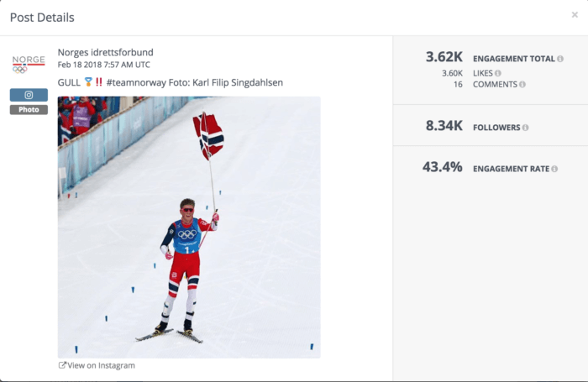
Task: Click the info icon next to Likes
Action: click(x=498, y=73)
